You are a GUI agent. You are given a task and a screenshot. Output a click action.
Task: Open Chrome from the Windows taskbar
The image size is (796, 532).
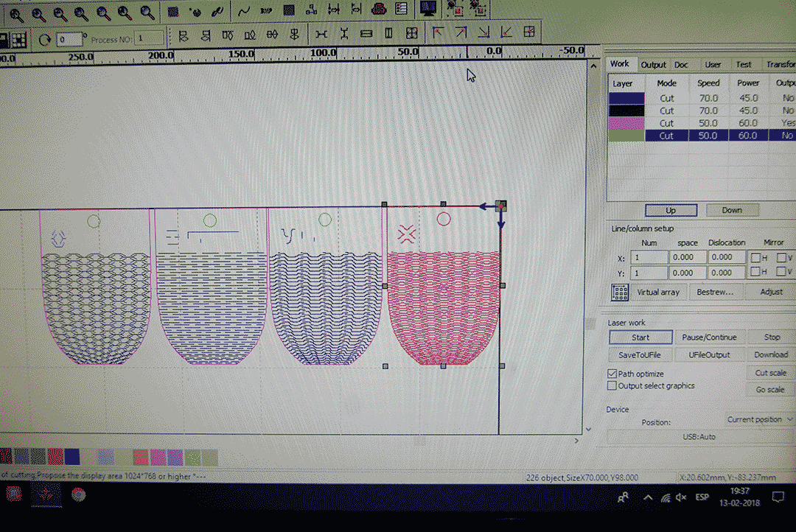coord(78,495)
